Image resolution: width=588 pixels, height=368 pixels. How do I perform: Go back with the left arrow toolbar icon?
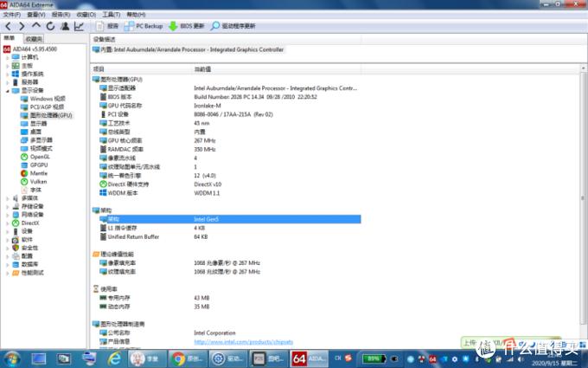pos(9,26)
